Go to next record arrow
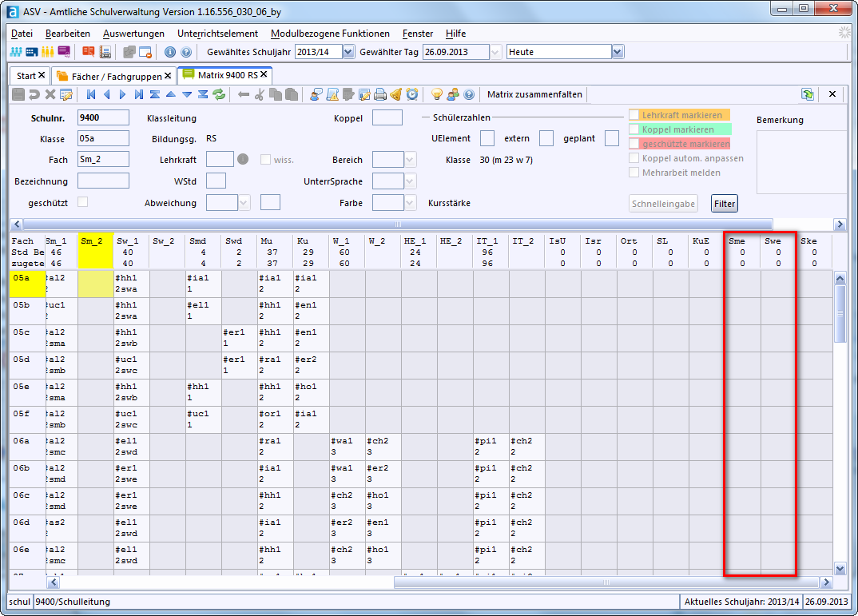This screenshot has height=616, width=858. [x=122, y=94]
